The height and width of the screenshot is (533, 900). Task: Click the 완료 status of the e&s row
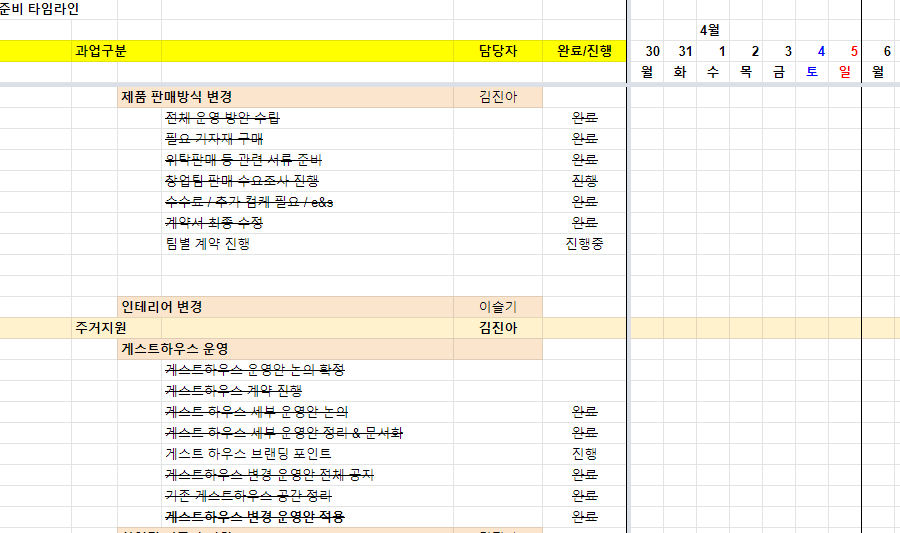pyautogui.click(x=584, y=202)
